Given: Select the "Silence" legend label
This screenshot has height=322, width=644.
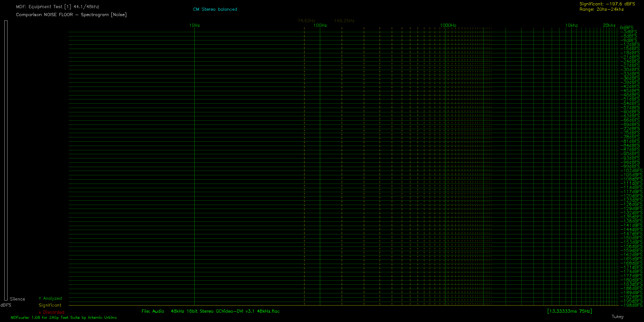Looking at the screenshot, I should pos(18,299).
